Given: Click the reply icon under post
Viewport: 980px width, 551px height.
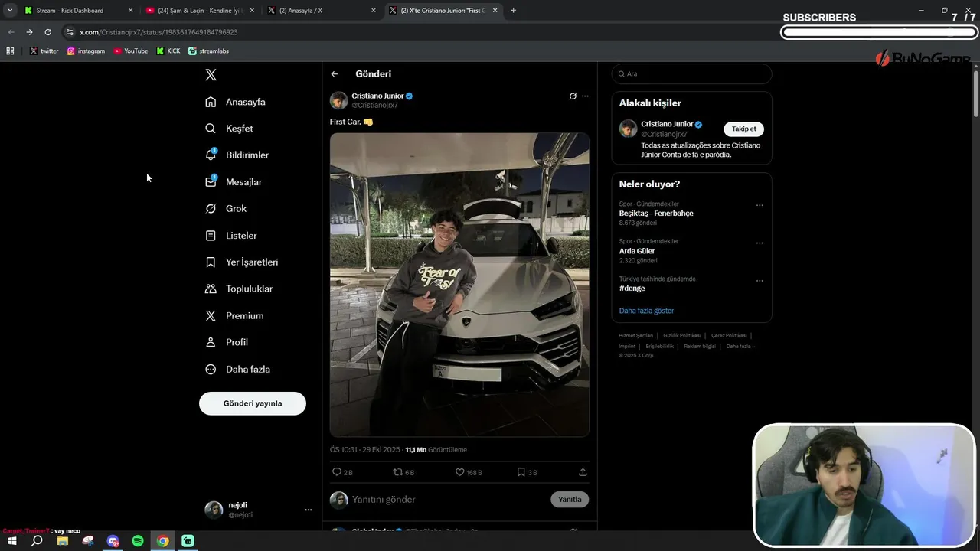Looking at the screenshot, I should pos(337,472).
